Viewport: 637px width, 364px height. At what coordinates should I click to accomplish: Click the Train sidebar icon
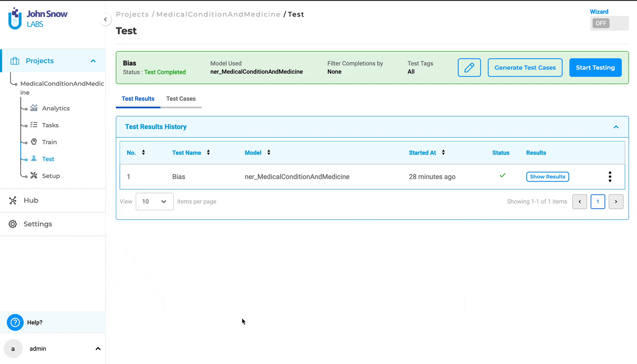(x=34, y=142)
